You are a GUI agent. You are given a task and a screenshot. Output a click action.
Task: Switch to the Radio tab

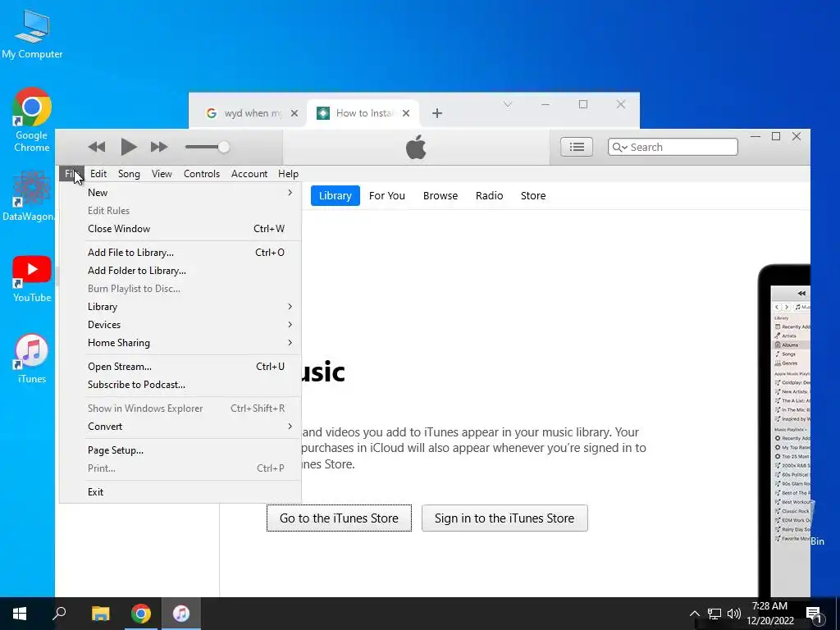tap(489, 195)
